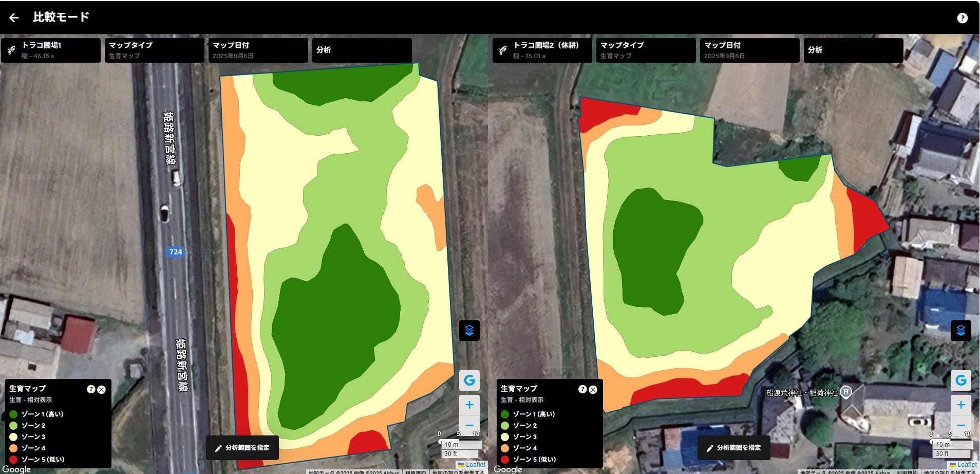Open the right 分析 menu

click(x=853, y=50)
